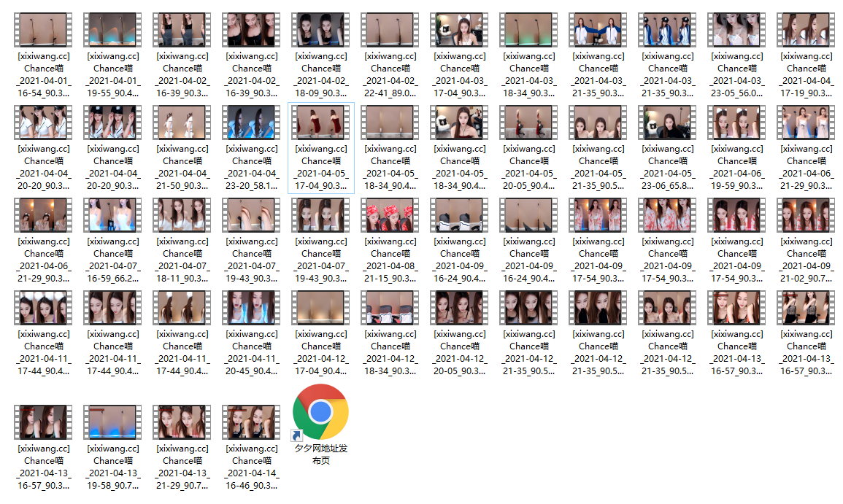
Task: Click video file dated 2021-04-04 17-19
Action: click(806, 31)
